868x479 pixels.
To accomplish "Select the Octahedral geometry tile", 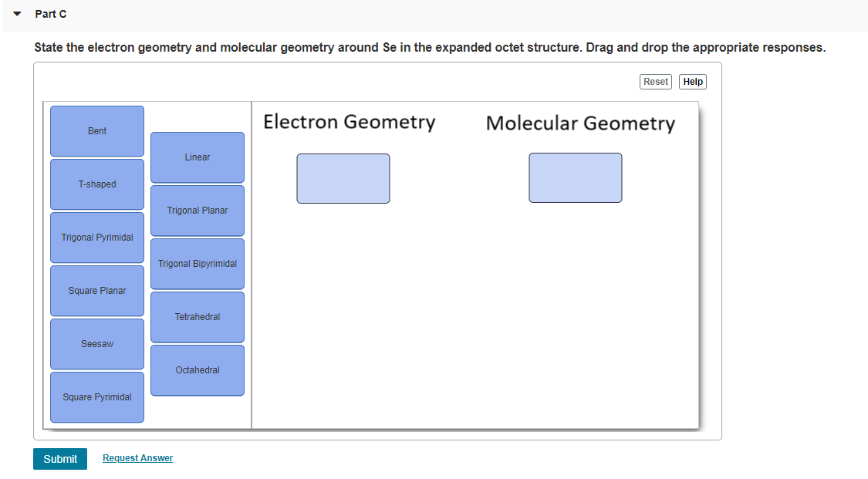I will [x=197, y=369].
